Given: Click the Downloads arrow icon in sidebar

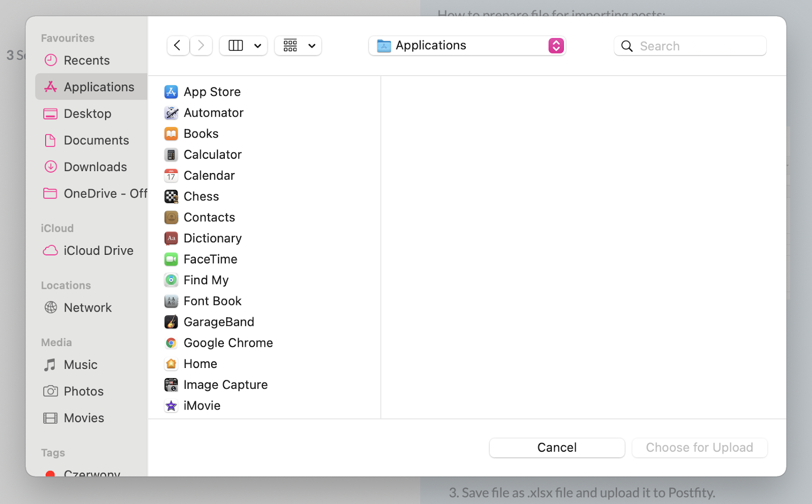Looking at the screenshot, I should 51,166.
